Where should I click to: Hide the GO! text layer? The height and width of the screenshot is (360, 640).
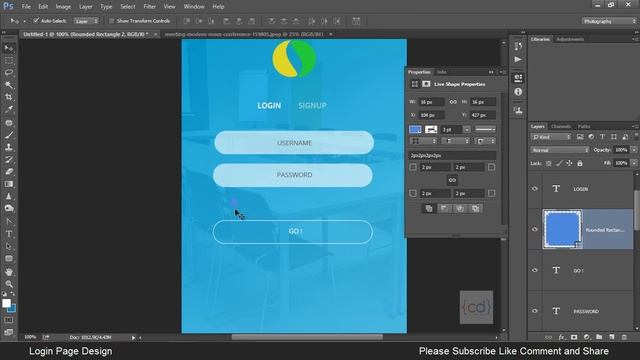(535, 270)
